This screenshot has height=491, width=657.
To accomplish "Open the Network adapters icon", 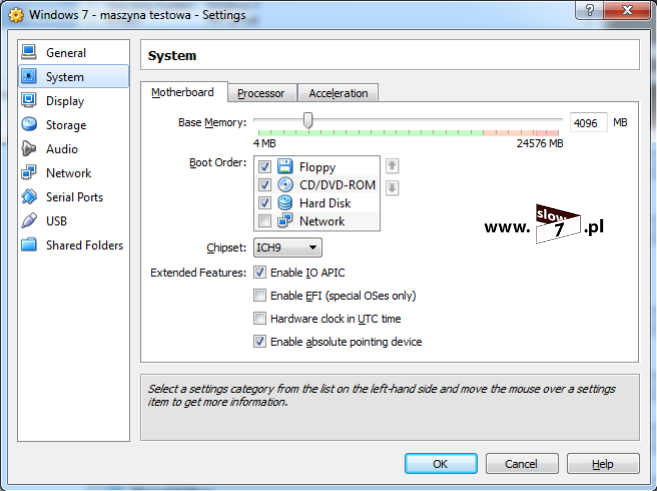I will [29, 172].
